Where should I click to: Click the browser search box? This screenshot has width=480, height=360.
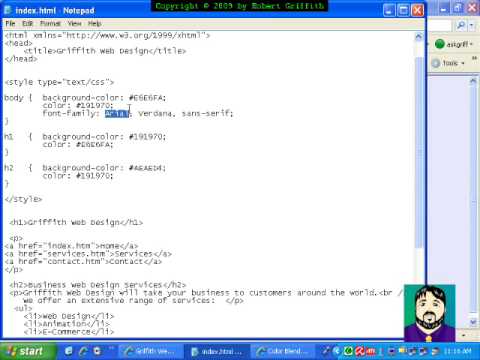tap(440, 25)
